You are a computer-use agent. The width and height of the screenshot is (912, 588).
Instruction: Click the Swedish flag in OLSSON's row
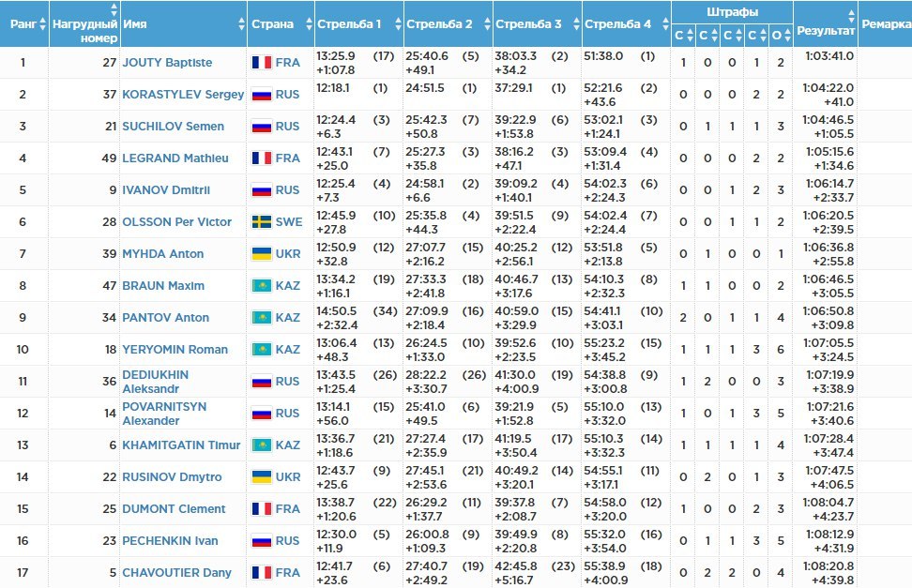[261, 222]
